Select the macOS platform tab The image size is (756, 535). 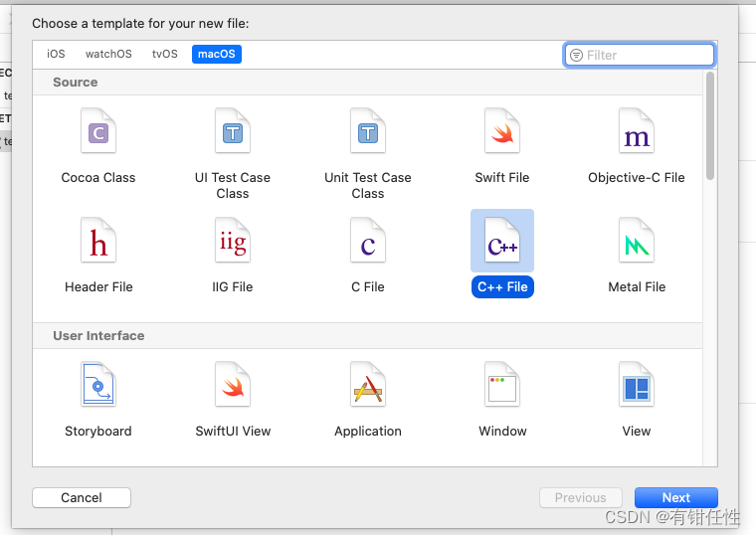(217, 54)
